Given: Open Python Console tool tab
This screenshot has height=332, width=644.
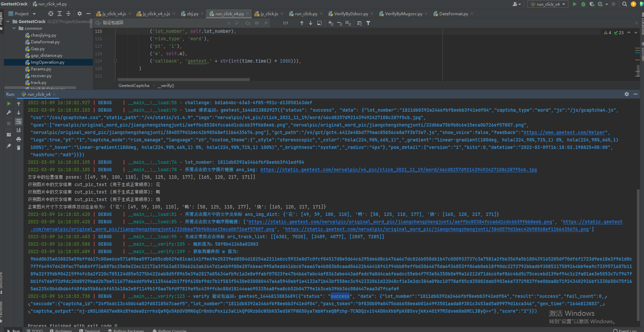Looking at the screenshot, I should [169, 330].
